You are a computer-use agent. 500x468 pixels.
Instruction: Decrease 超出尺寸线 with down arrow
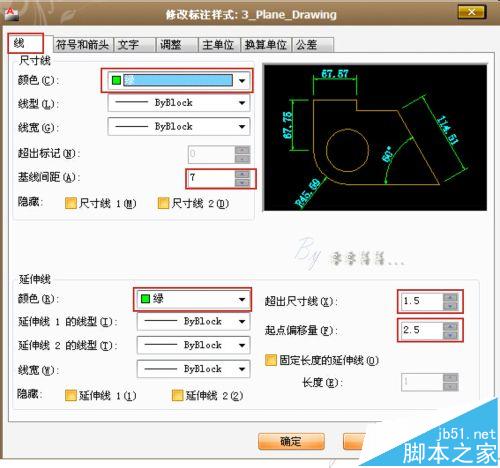[451, 306]
